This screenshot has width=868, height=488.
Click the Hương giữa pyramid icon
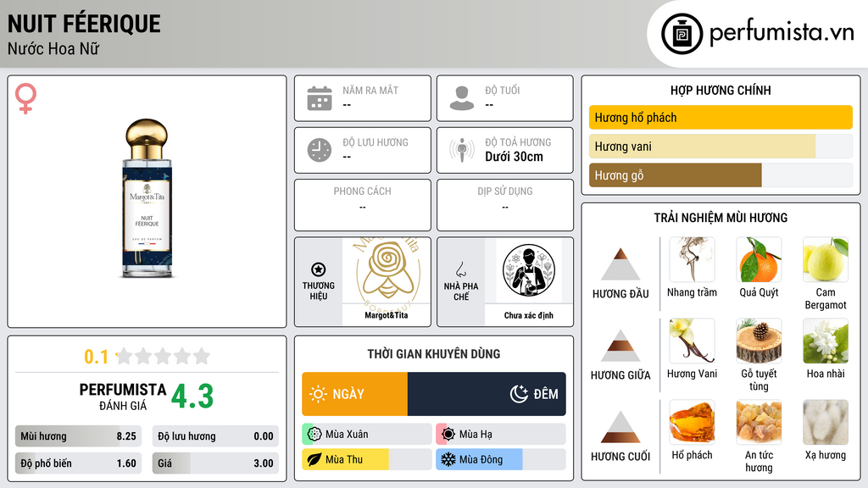pyautogui.click(x=620, y=346)
